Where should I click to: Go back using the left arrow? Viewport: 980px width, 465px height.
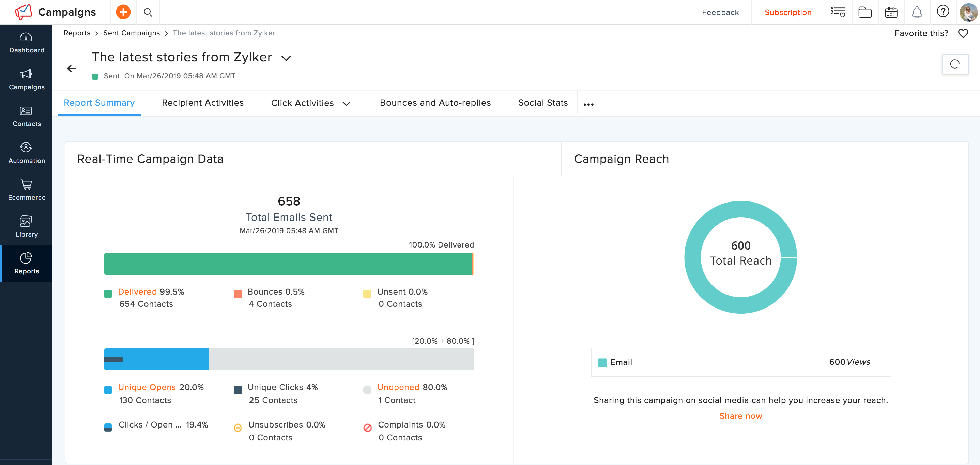[x=72, y=69]
